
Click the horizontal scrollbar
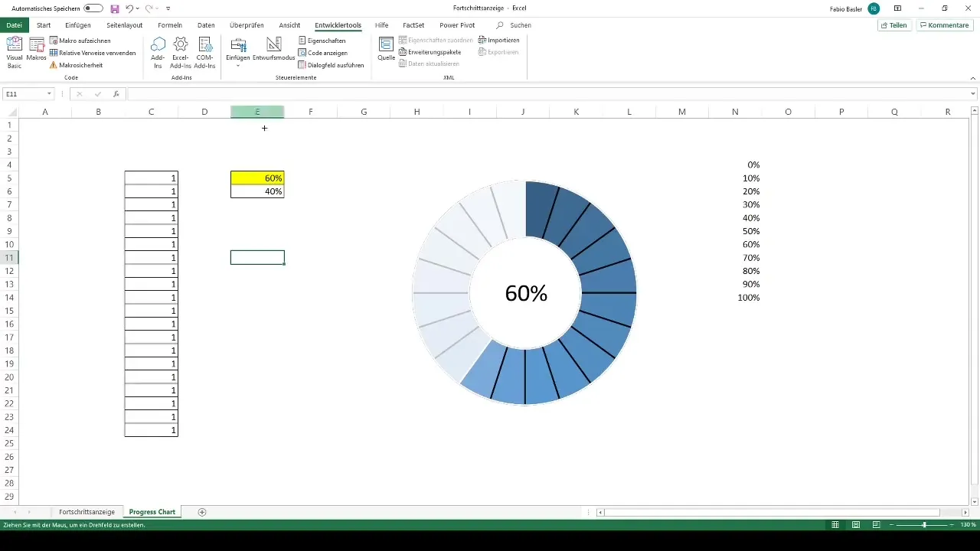pos(772,512)
